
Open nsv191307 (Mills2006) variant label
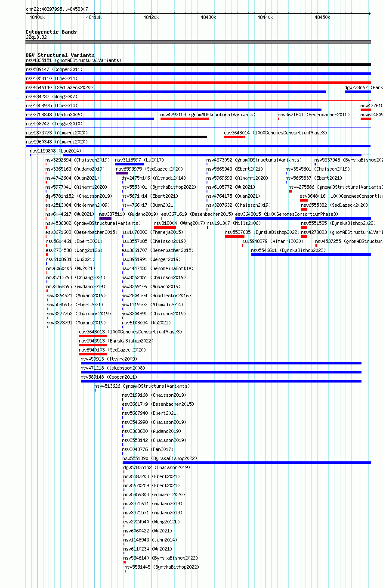233,223
